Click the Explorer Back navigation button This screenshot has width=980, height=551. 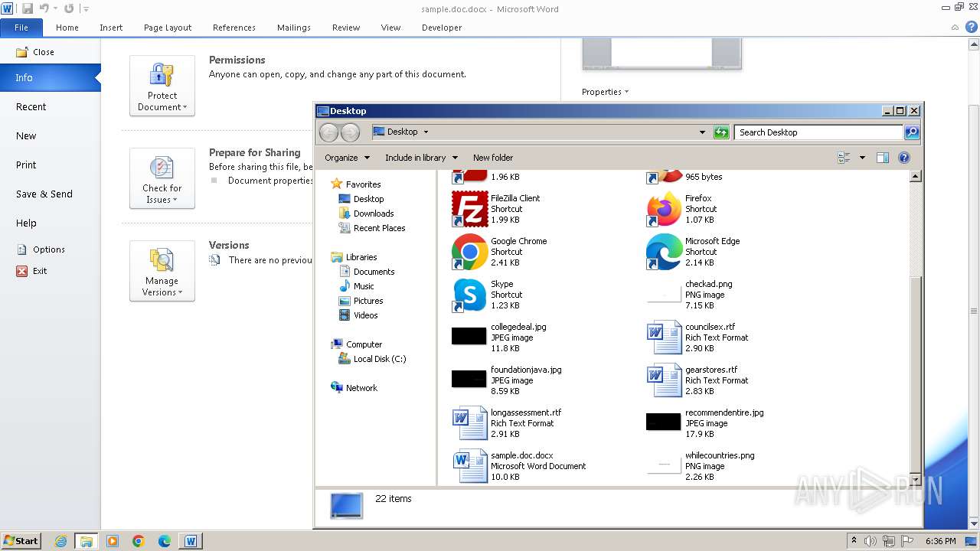pyautogui.click(x=328, y=132)
